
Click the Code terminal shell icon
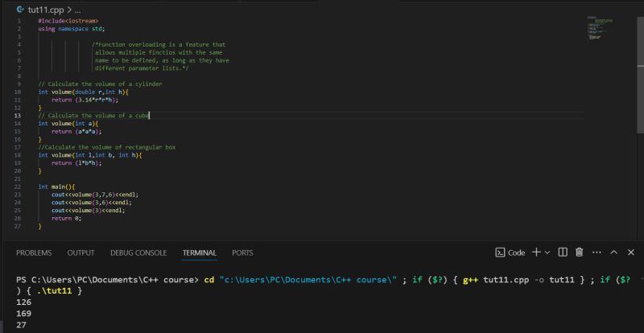[x=500, y=253]
